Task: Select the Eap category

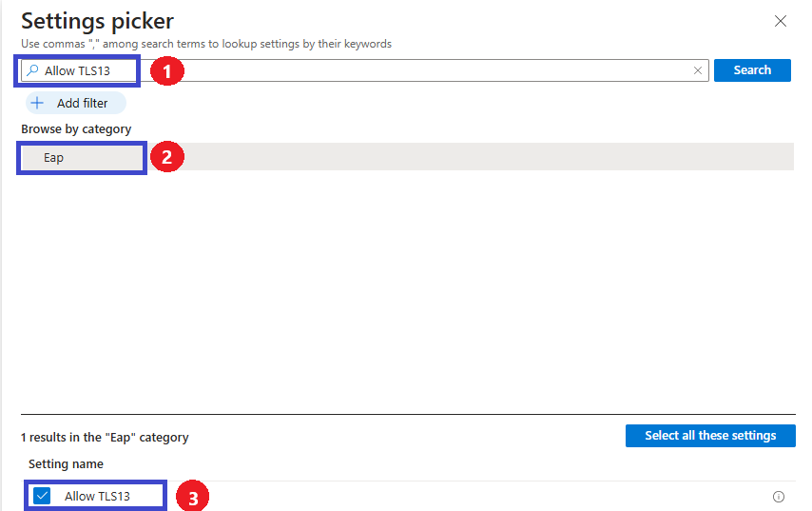Action: [x=407, y=157]
